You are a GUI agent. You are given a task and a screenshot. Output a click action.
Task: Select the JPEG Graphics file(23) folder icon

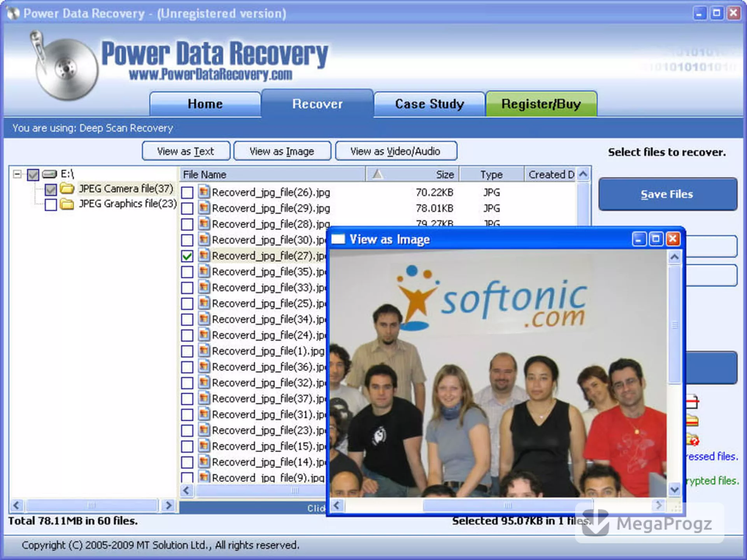[x=67, y=204]
